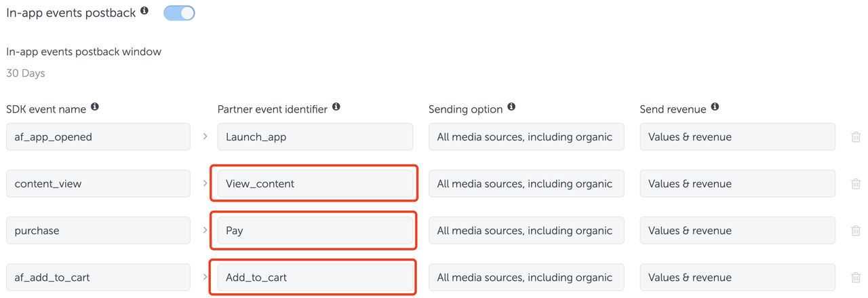Toggle the In-app events postback switch
Image resolution: width=868 pixels, height=298 pixels.
click(x=179, y=13)
